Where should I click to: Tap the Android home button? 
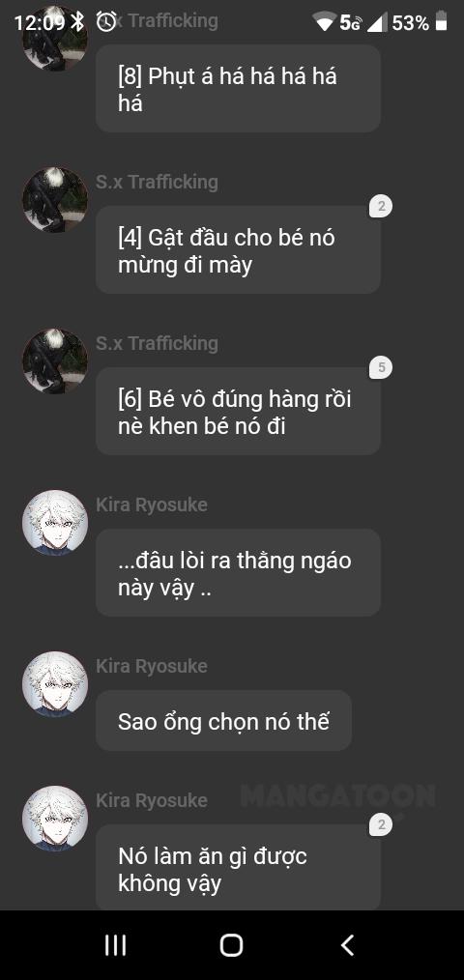(231, 945)
